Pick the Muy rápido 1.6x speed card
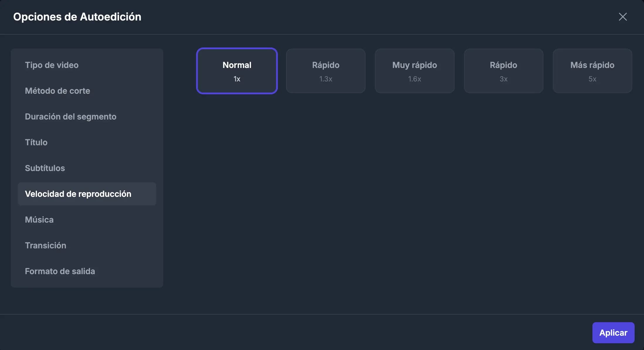Screen dimensions: 644x350 414,71
